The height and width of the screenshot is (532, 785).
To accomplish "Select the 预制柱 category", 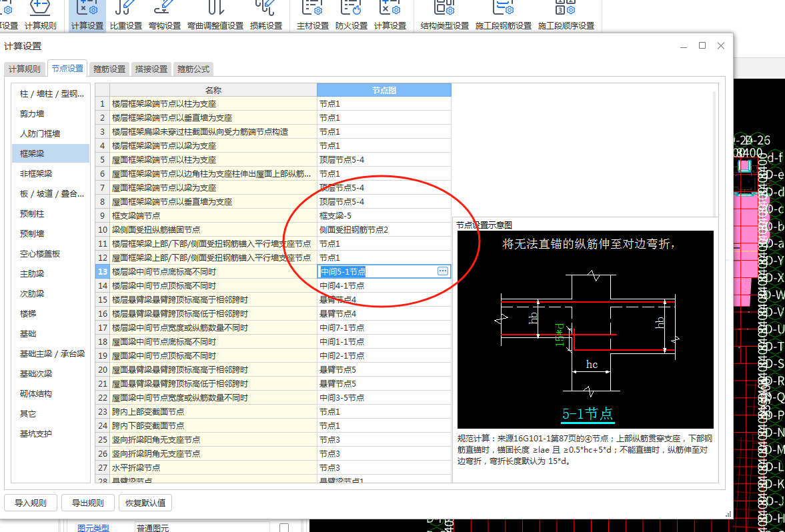I will [51, 214].
